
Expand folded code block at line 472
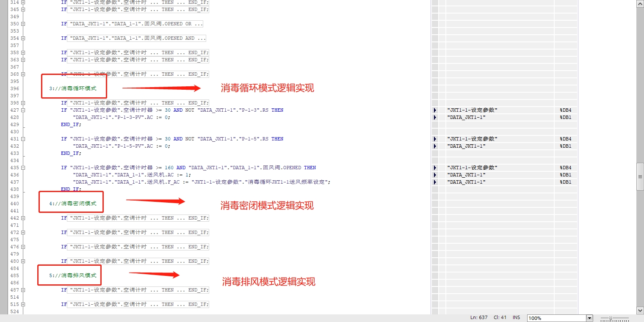23,232
